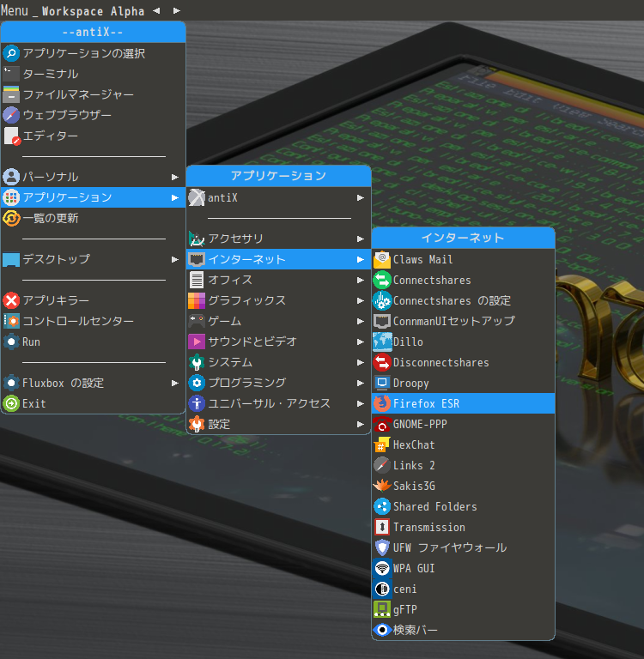Click the ファイルマネージャー text label

click(78, 94)
